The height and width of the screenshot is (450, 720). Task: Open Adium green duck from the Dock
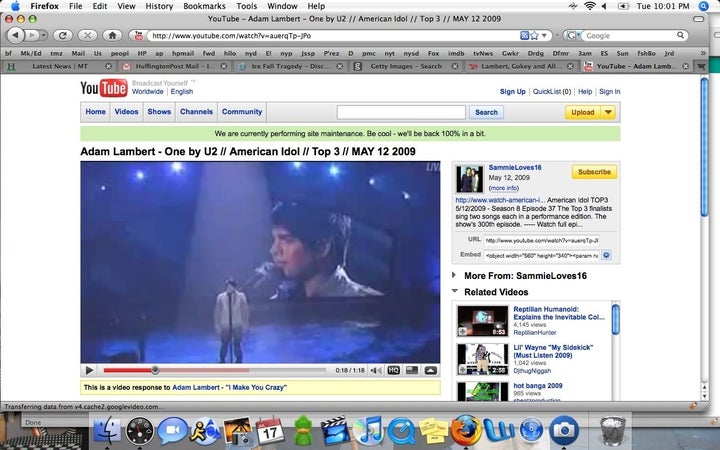pyautogui.click(x=303, y=431)
